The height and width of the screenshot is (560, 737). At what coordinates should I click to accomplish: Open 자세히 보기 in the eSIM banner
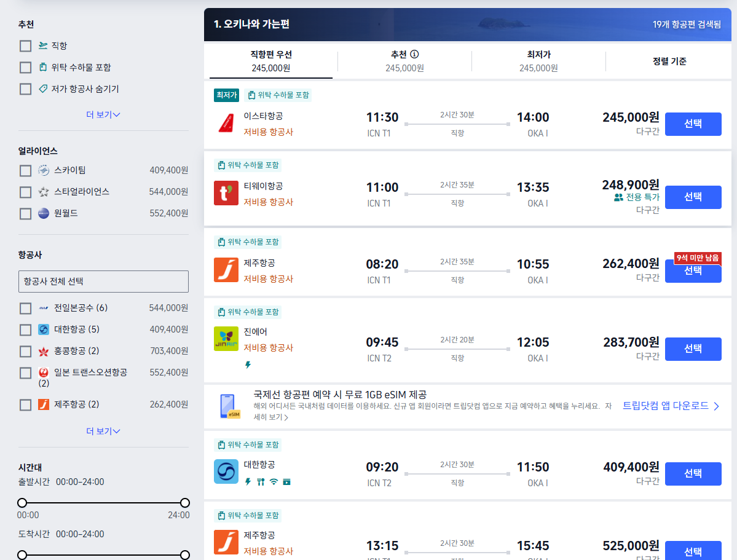pos(270,417)
